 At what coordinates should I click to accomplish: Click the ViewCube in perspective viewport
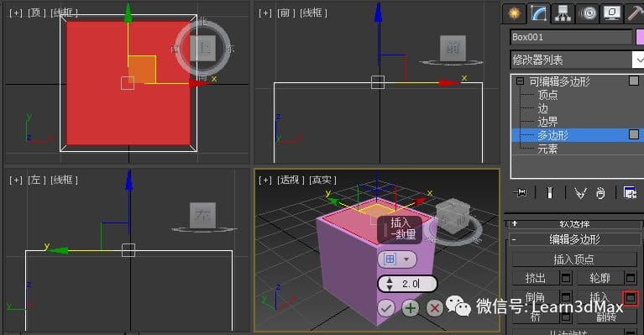tap(453, 217)
